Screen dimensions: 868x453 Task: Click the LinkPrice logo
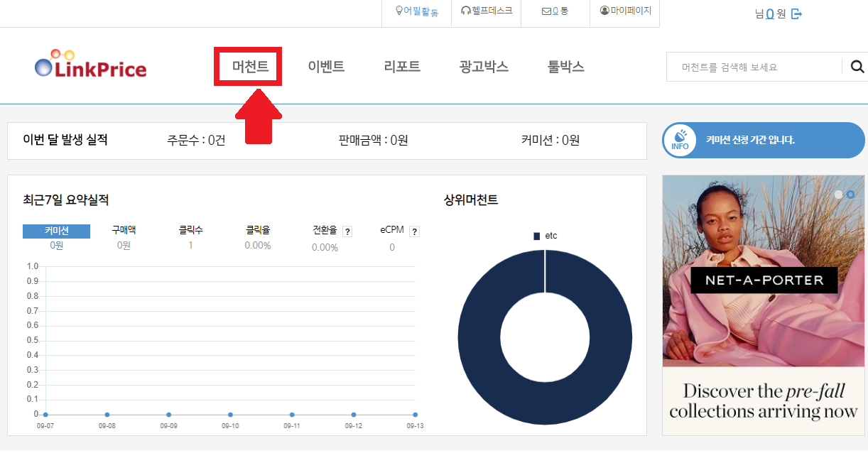pyautogui.click(x=90, y=65)
